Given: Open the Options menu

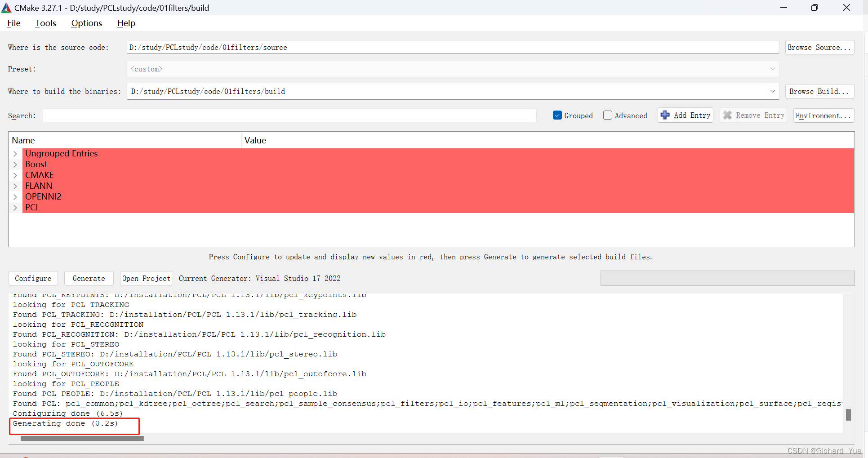Looking at the screenshot, I should click(86, 23).
